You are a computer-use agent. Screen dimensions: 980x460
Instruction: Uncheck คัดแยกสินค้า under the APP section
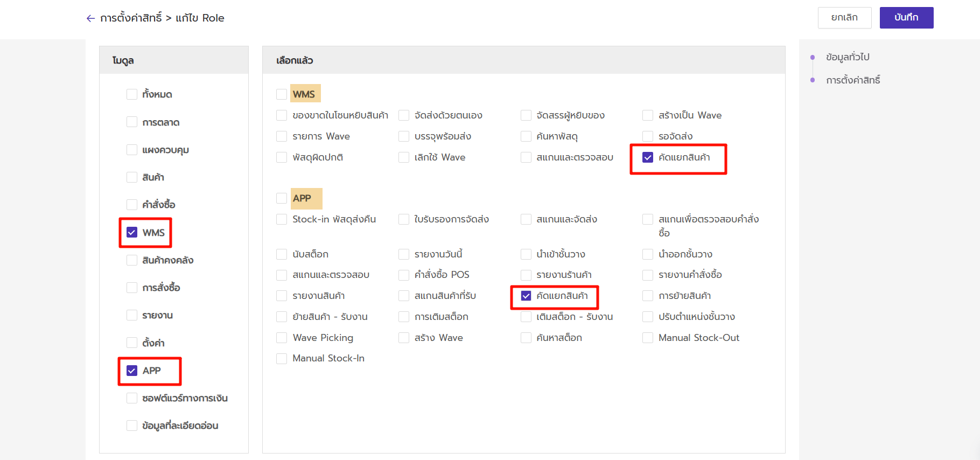[526, 296]
